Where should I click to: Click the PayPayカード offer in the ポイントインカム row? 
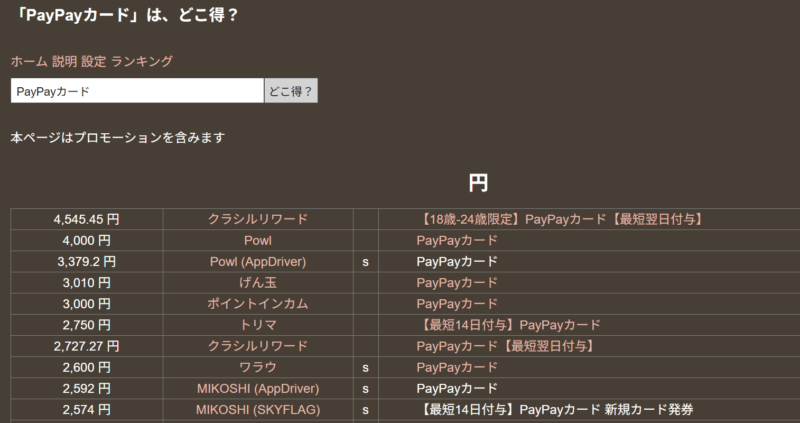click(x=457, y=304)
